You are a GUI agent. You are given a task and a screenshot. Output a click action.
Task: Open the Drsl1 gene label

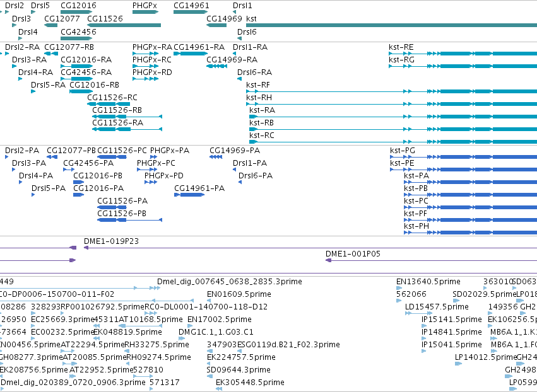pyautogui.click(x=242, y=6)
